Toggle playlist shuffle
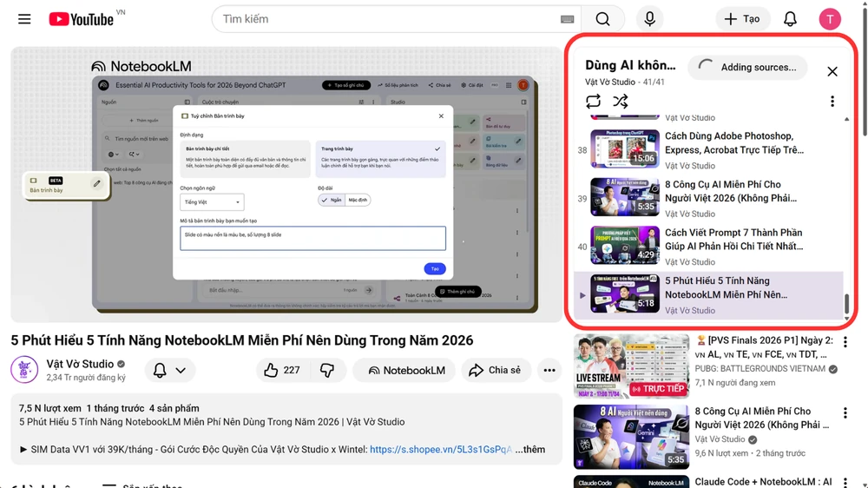The image size is (868, 488). [621, 102]
